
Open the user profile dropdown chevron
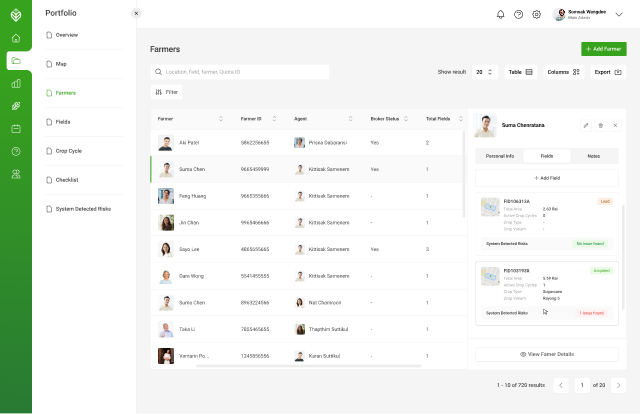click(619, 15)
